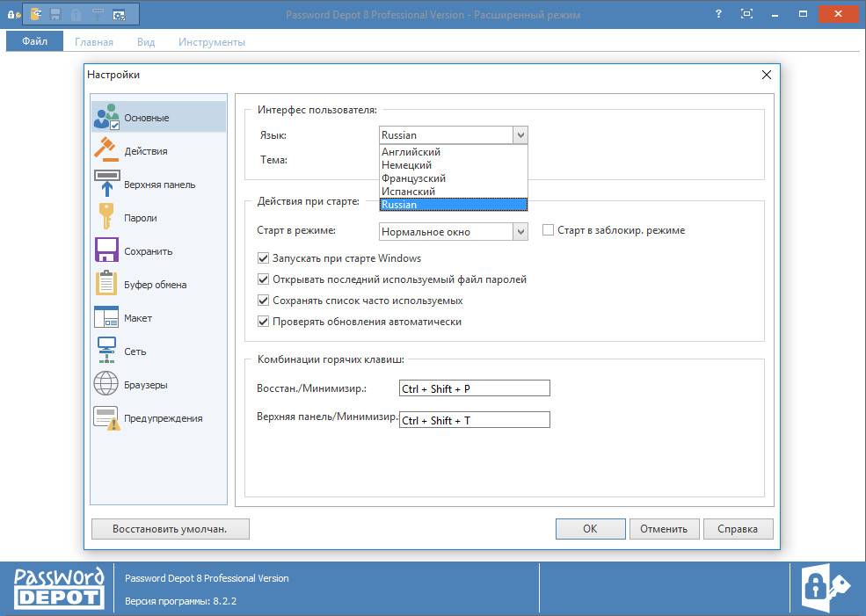Screen dimensions: 866x616
Task: Switch to the Главная ribbon tab
Action: pos(94,42)
